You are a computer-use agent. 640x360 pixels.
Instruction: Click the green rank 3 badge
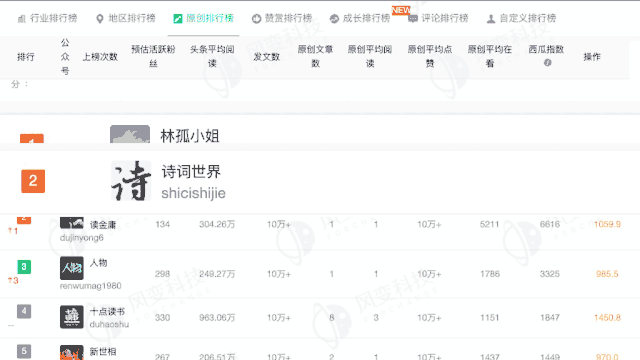coord(24,267)
